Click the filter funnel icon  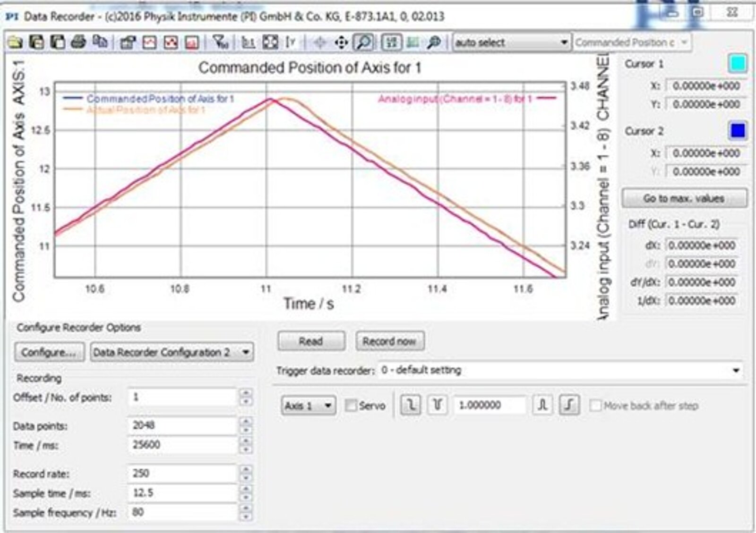coord(221,42)
